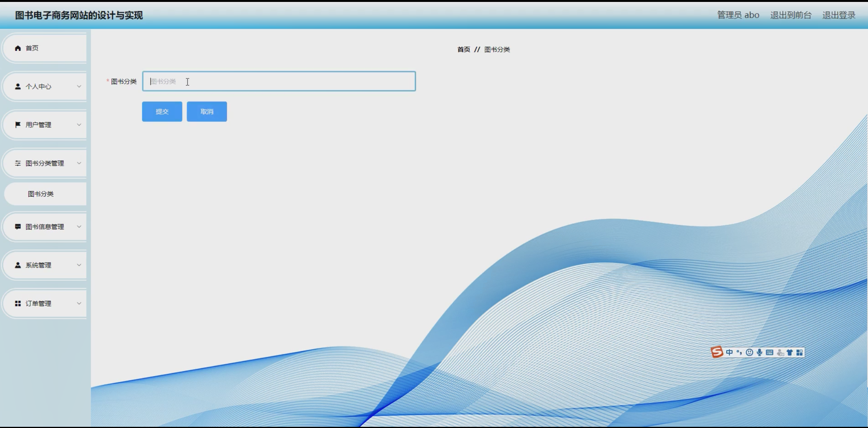Open the 个人中心 sidebar menu
The width and height of the screenshot is (868, 428).
click(45, 87)
